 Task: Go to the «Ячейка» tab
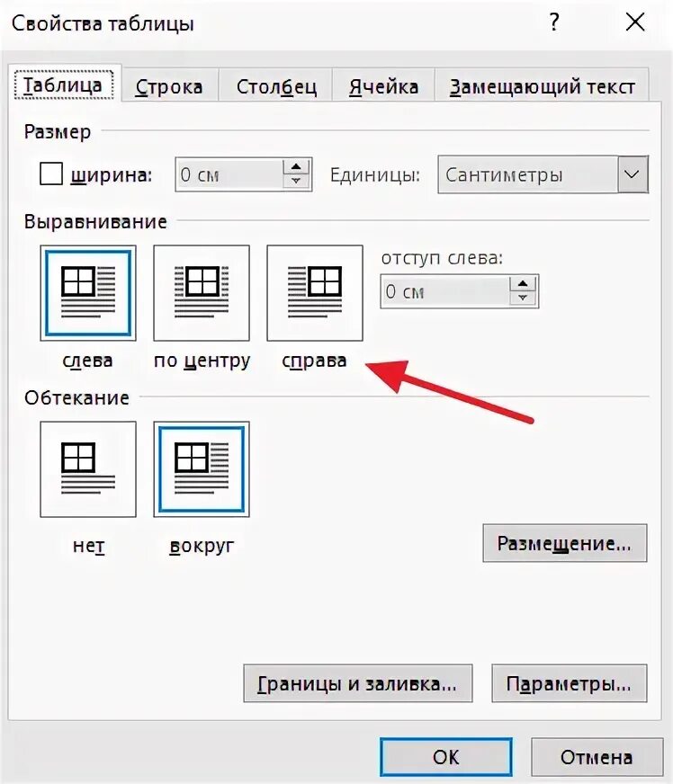pyautogui.click(x=383, y=87)
